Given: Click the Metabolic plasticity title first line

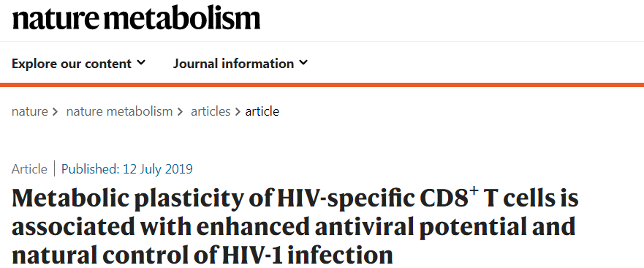Looking at the screenshot, I should 295,199.
